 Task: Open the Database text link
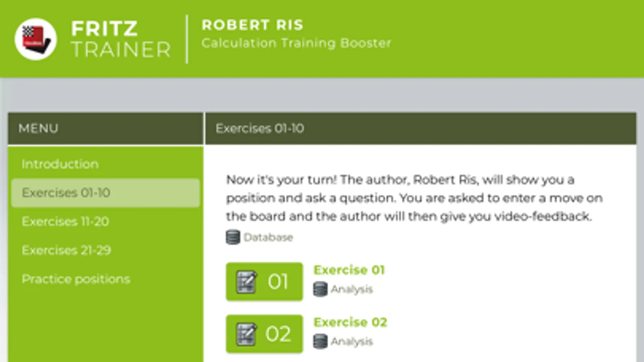pos(268,237)
